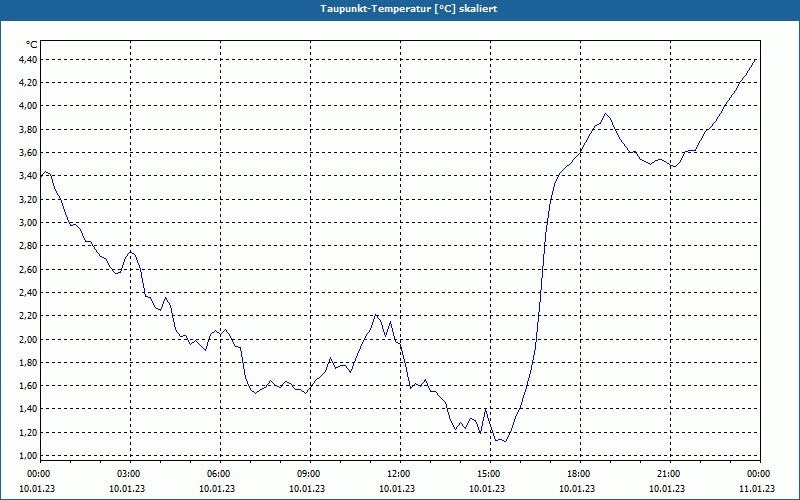Click the 3,80 y-axis value
Screen dimensions: 800x500
(x=28, y=130)
